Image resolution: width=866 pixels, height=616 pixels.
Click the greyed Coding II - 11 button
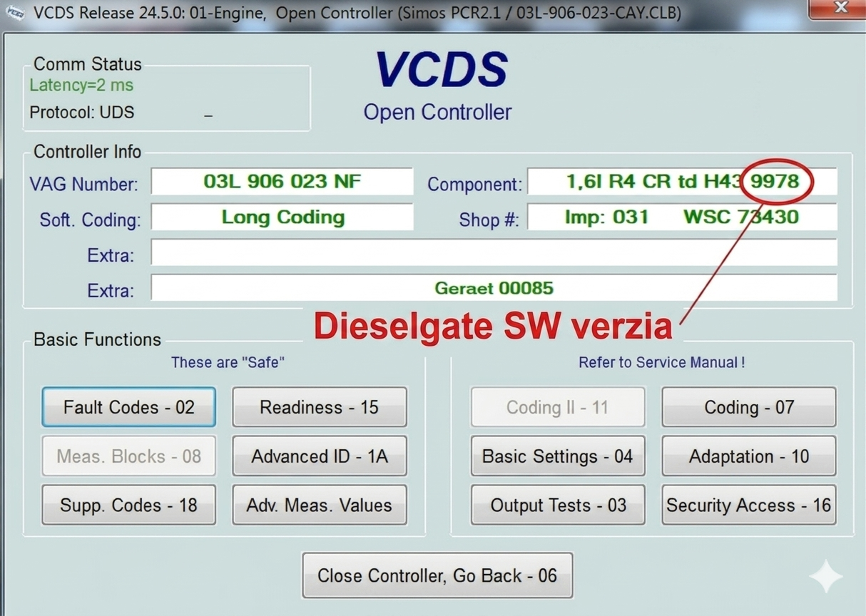pos(558,407)
